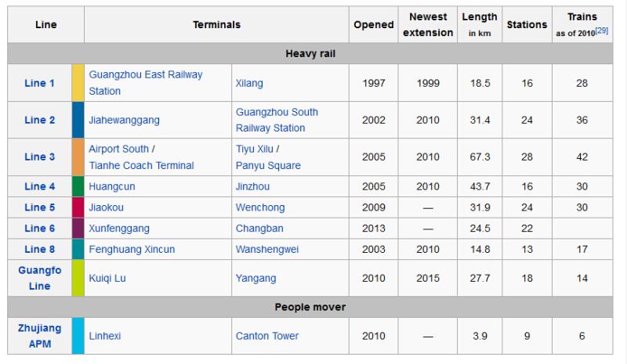This screenshot has width=627, height=364.
Task: Click the yellow Line 1 color swatch
Action: 78,83
